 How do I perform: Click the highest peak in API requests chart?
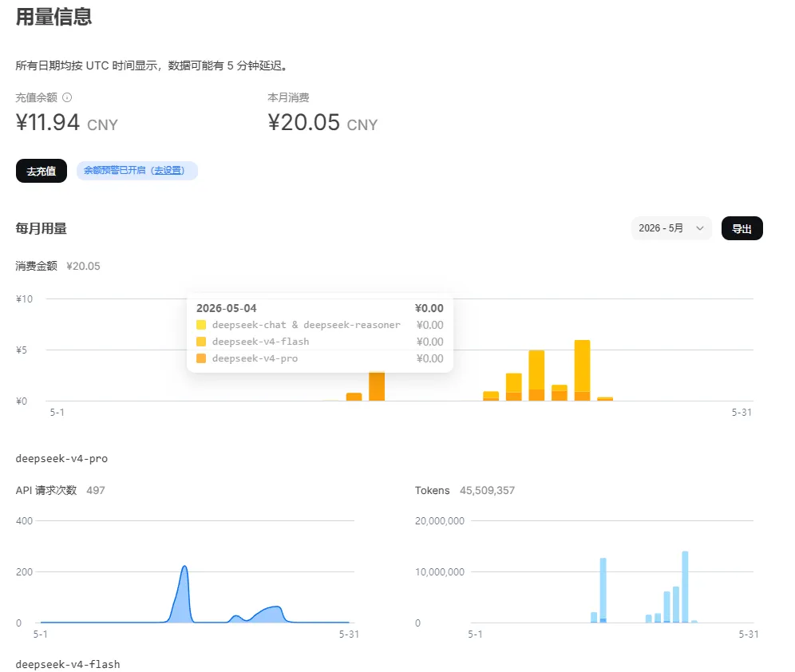click(x=184, y=567)
